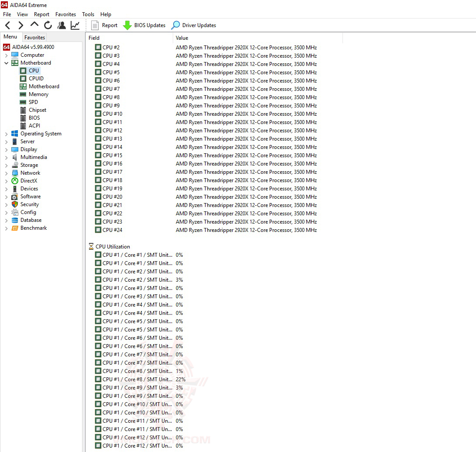Select the Computer tree label

pyautogui.click(x=32, y=55)
